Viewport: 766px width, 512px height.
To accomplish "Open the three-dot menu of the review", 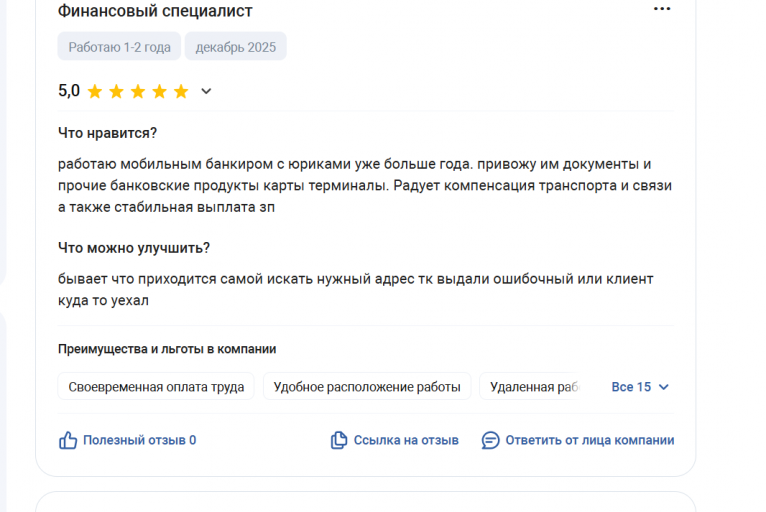I will 662,9.
